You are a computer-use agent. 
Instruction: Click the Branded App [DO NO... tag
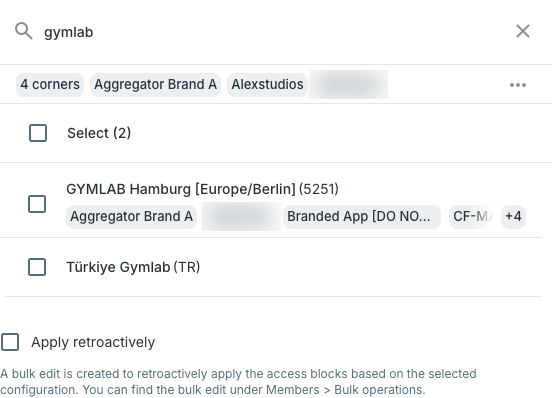coord(362,216)
